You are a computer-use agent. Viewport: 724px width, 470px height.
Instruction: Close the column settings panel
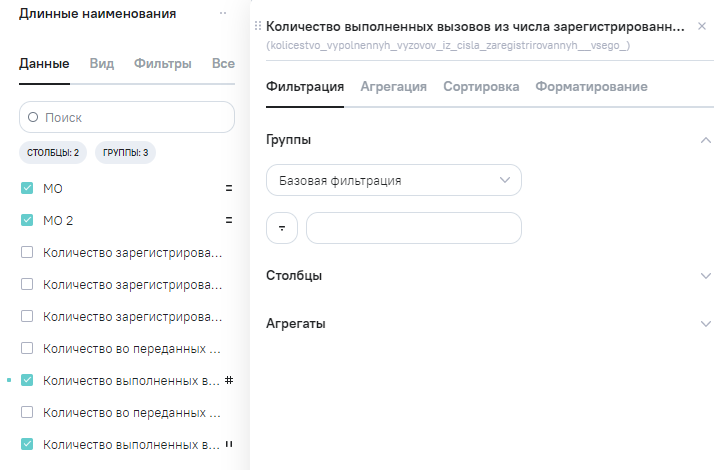pyautogui.click(x=701, y=26)
